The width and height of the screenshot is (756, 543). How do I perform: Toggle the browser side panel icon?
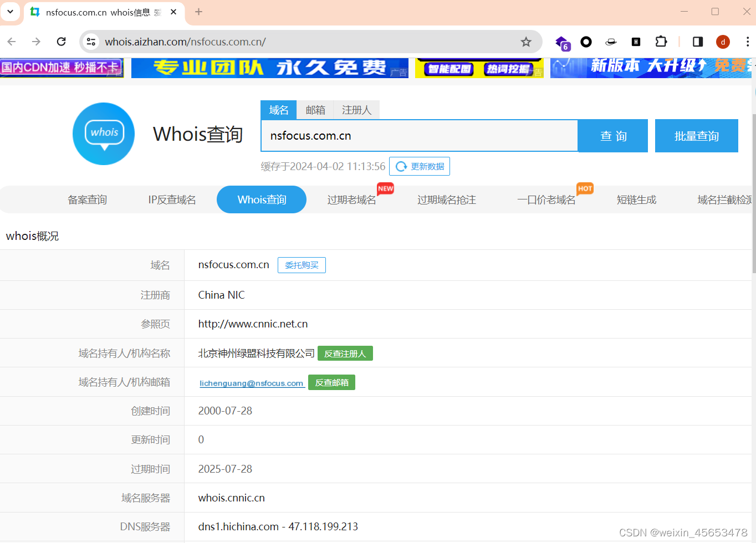coord(698,42)
